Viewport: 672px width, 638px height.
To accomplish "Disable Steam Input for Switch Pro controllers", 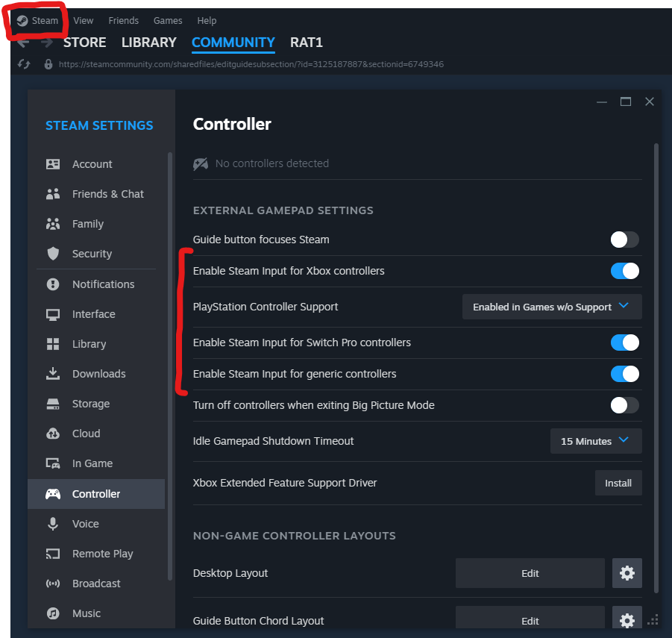I will click(624, 343).
